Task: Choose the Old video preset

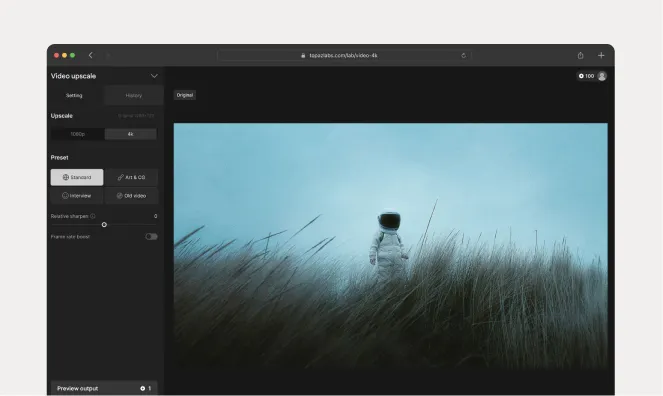Action: 131,196
